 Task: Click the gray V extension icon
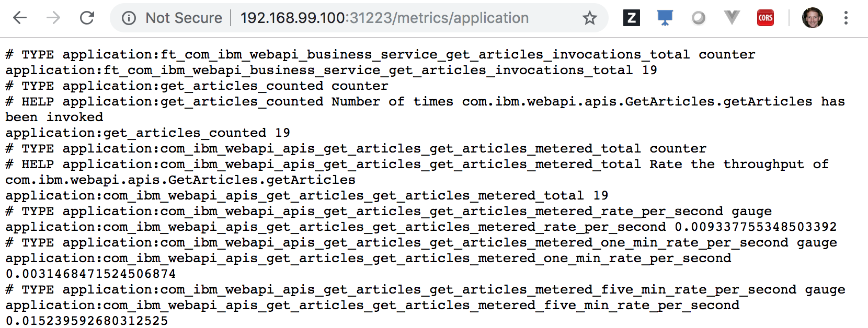tap(732, 18)
